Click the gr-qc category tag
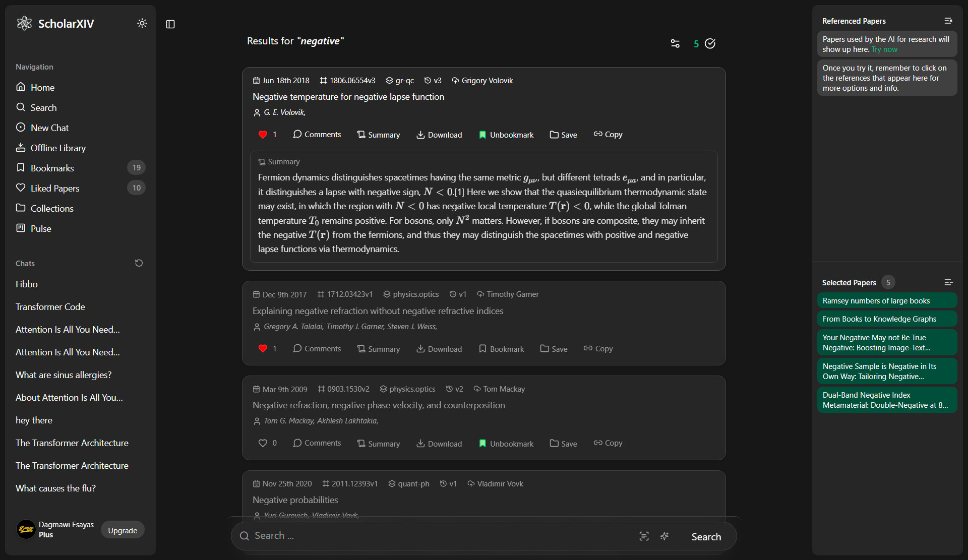 400,81
